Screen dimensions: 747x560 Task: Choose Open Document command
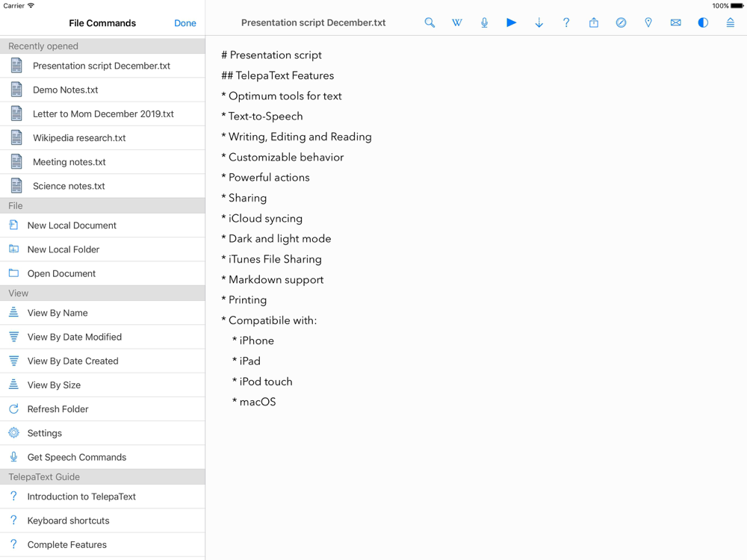(102, 273)
